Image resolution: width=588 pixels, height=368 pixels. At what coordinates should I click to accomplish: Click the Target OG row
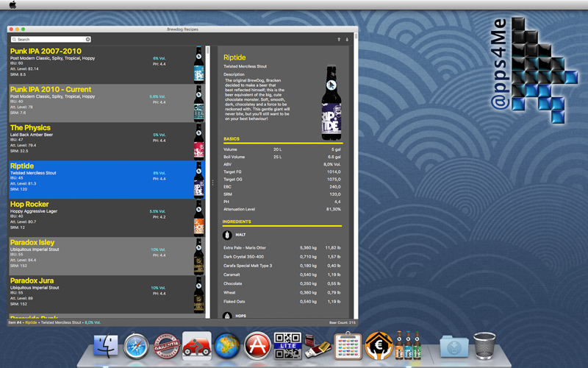282,180
